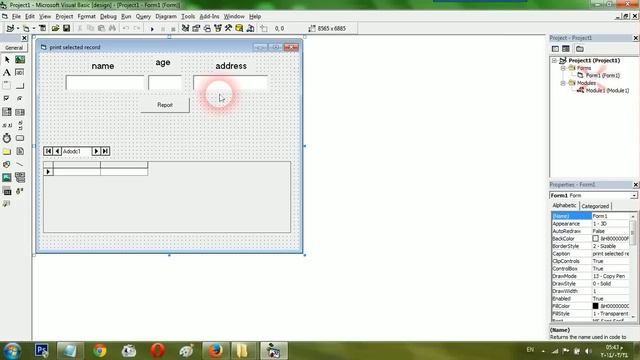Viewport: 640px width, 360px height.
Task: Save the project using the toolbar icon
Action: [x=66, y=28]
